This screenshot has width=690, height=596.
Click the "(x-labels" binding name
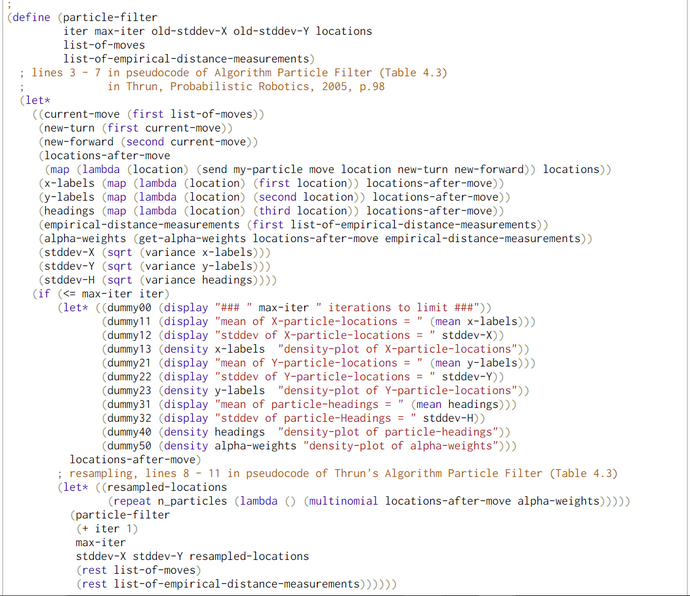(x=66, y=183)
